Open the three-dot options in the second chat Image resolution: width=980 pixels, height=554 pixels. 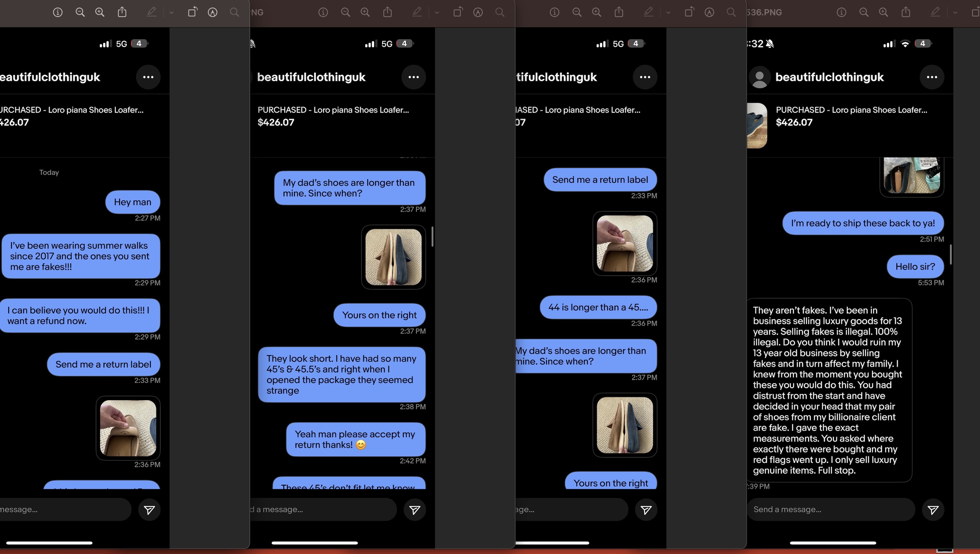pos(413,77)
